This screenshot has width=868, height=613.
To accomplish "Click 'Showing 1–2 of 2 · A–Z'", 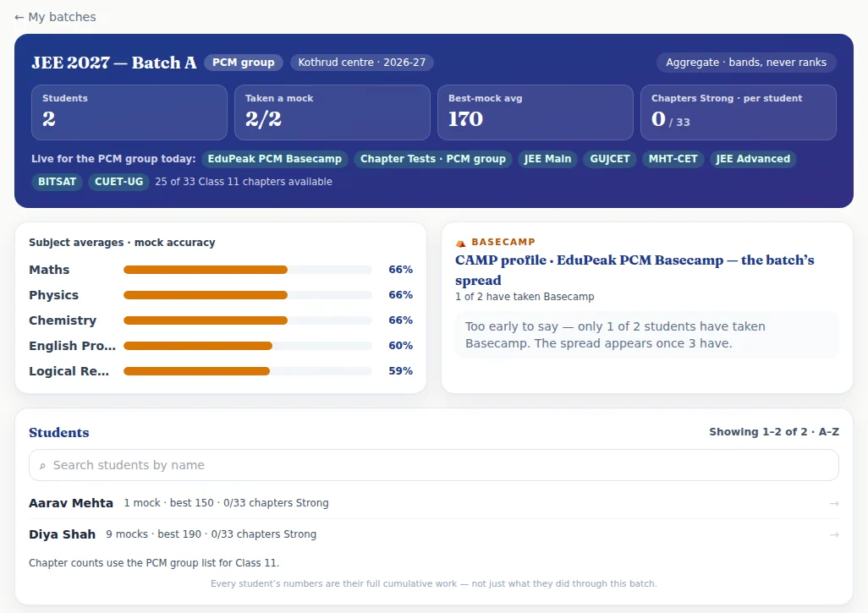I will coord(774,432).
